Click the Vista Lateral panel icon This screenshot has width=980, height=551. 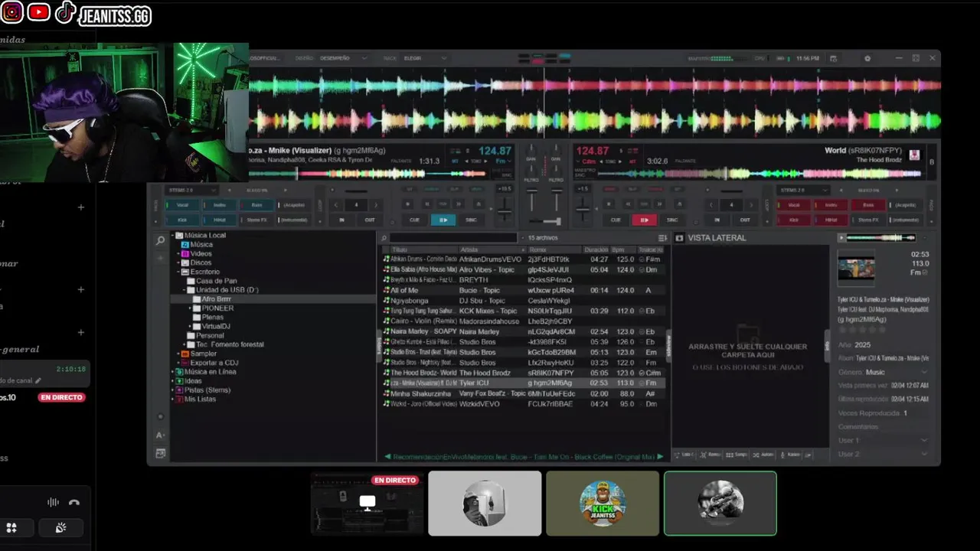click(x=679, y=238)
